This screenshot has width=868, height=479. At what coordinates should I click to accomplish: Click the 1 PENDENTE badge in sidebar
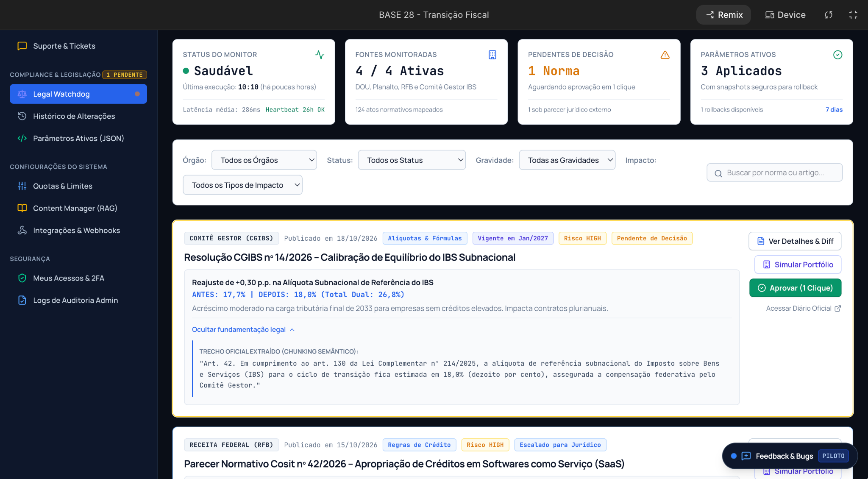pyautogui.click(x=125, y=75)
